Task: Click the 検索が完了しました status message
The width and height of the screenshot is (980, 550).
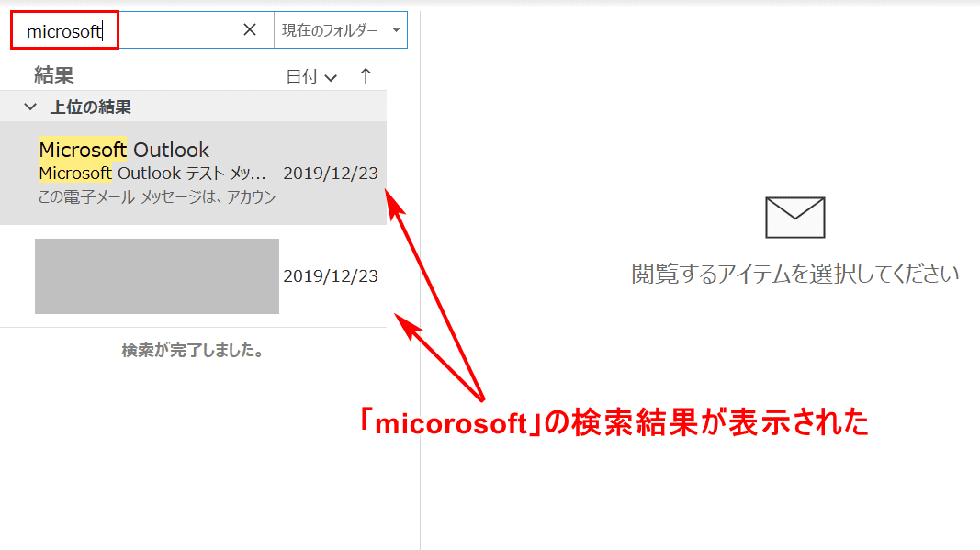Action: [x=192, y=351]
